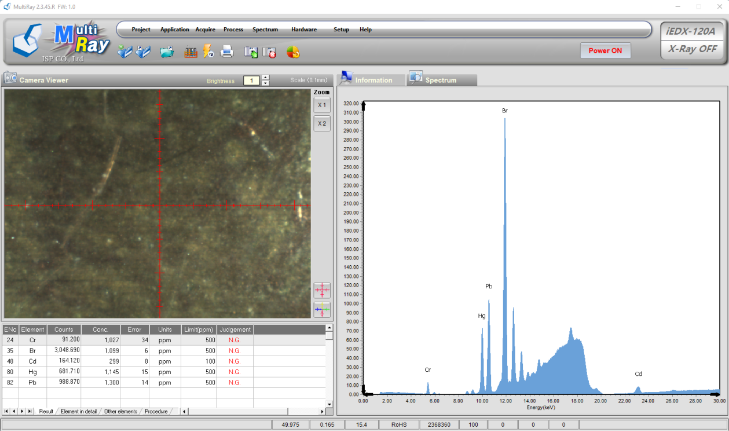Set camera zoom to X2

click(x=322, y=124)
